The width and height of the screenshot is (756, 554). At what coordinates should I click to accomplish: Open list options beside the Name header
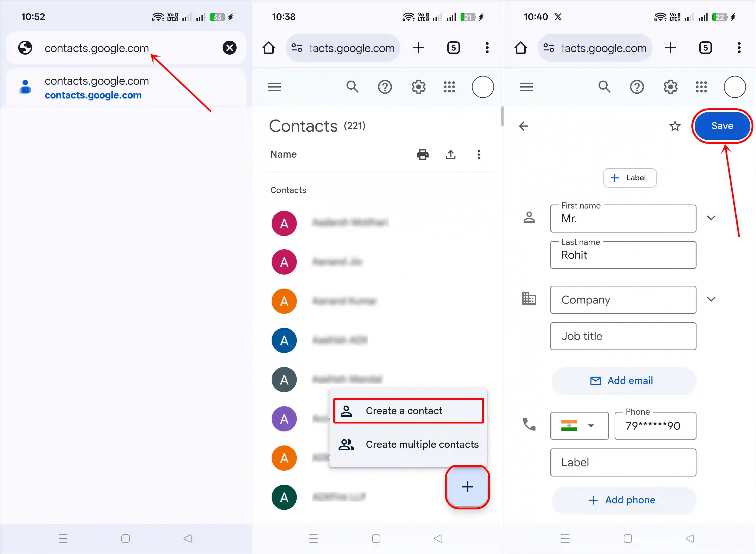[x=479, y=155]
